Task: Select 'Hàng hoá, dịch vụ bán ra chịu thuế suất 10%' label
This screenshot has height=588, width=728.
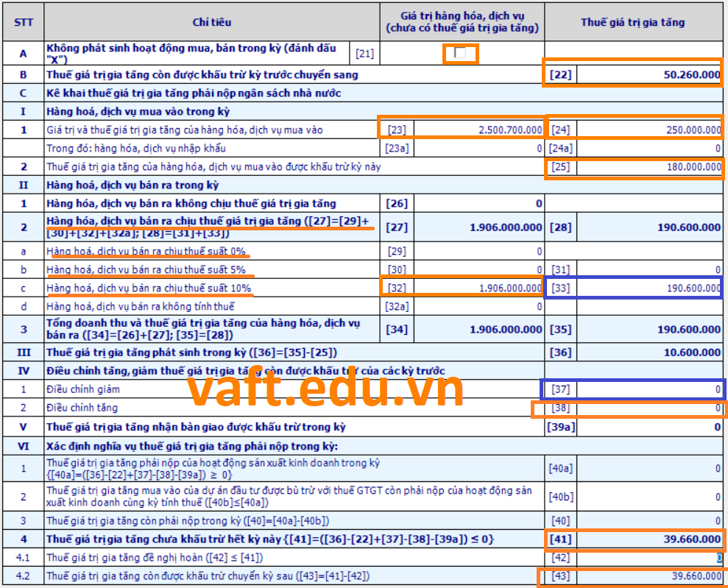Action: coord(149,288)
